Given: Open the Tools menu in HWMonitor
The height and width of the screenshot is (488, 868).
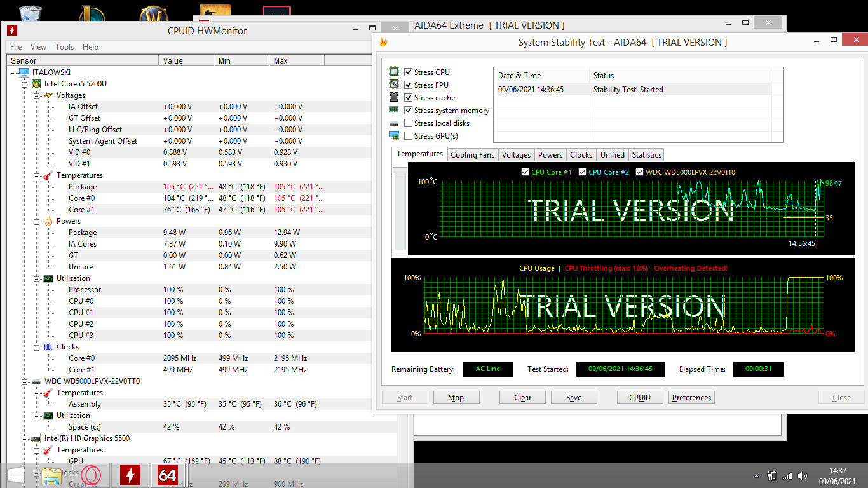Looking at the screenshot, I should pos(64,47).
